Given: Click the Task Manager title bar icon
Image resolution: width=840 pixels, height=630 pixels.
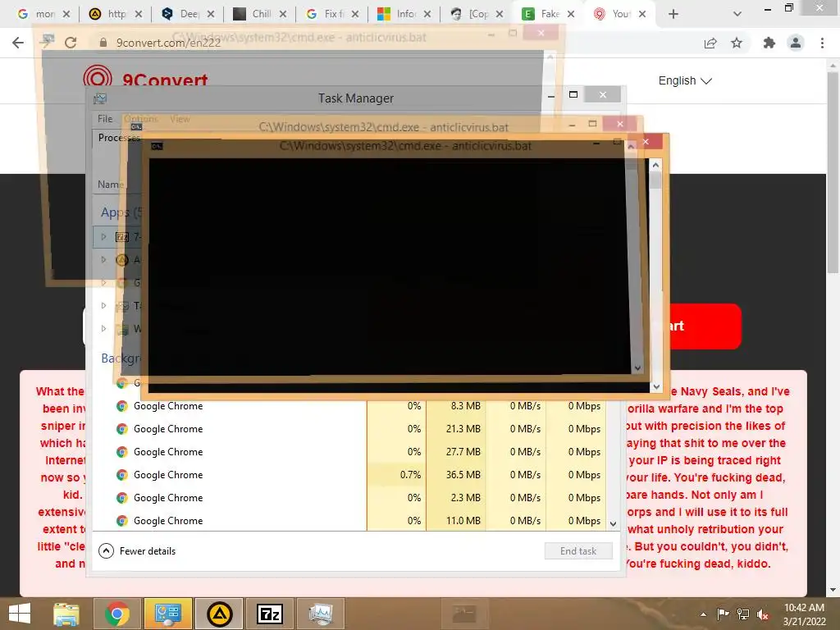Looking at the screenshot, I should click(99, 98).
